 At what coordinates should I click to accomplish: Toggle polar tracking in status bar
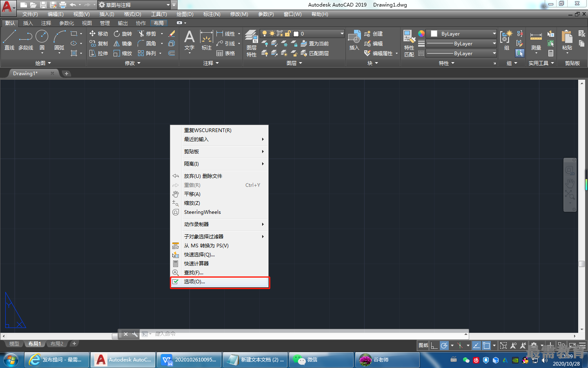point(444,346)
